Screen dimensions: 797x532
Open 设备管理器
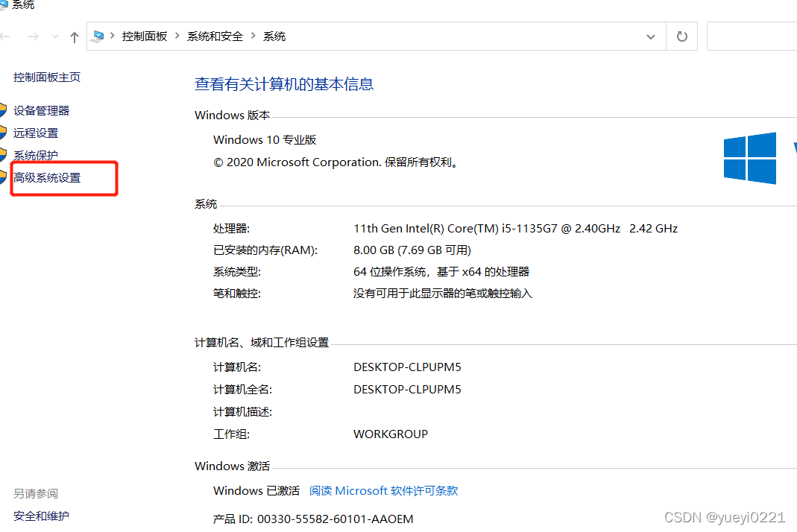point(41,111)
